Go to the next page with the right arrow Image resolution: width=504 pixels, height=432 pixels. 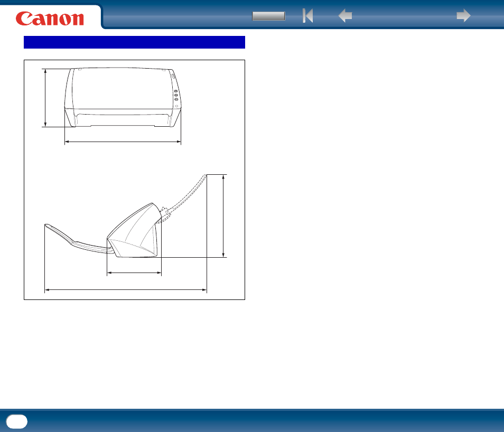(463, 15)
